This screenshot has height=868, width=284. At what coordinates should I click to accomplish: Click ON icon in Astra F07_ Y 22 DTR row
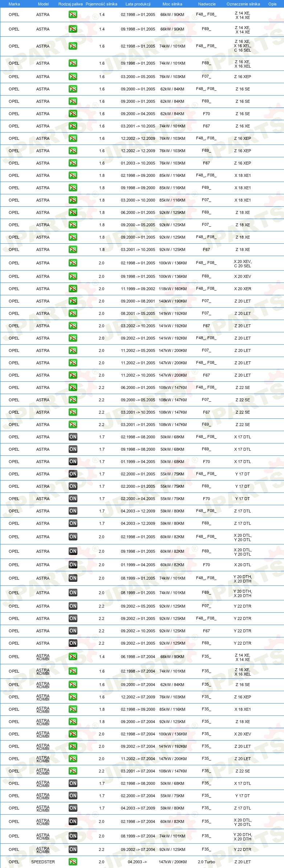click(73, 606)
